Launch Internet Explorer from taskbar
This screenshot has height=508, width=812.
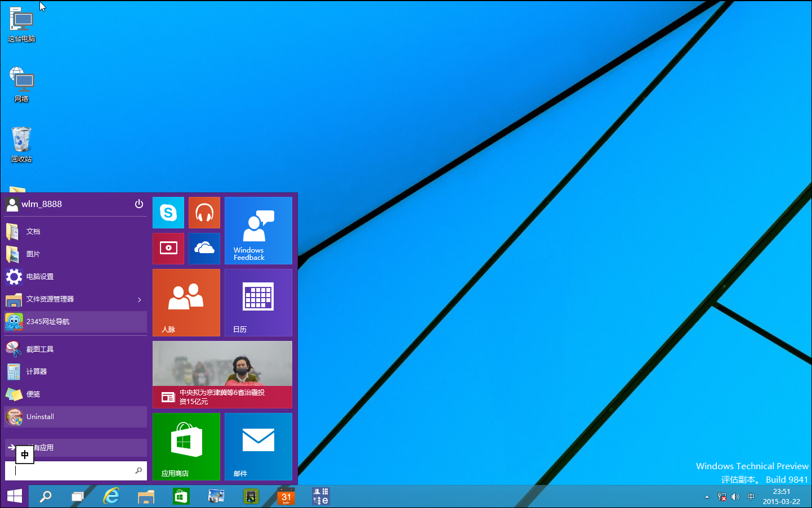[111, 496]
